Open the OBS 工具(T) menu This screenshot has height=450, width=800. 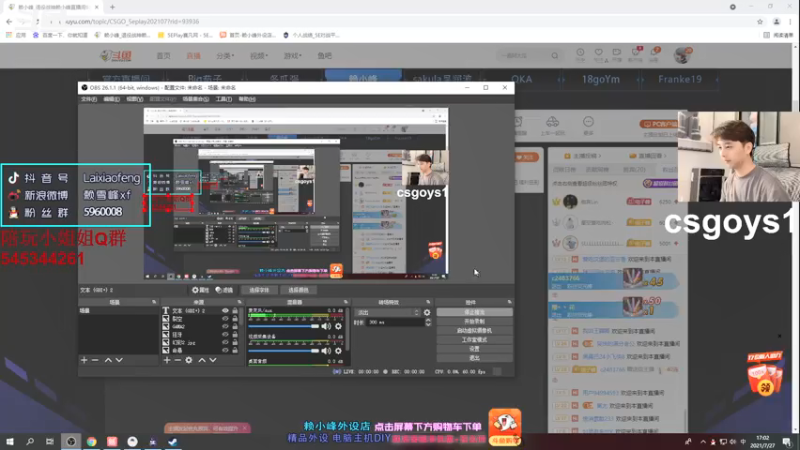[223, 99]
